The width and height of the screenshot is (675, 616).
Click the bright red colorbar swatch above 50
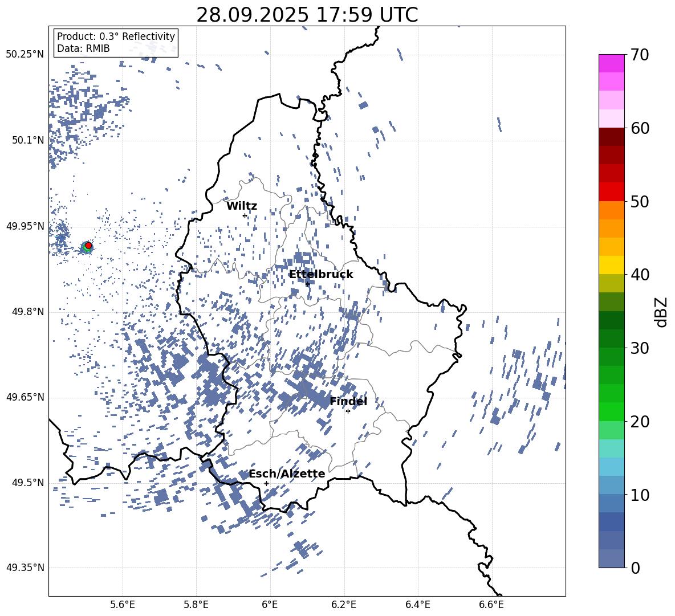tap(611, 192)
